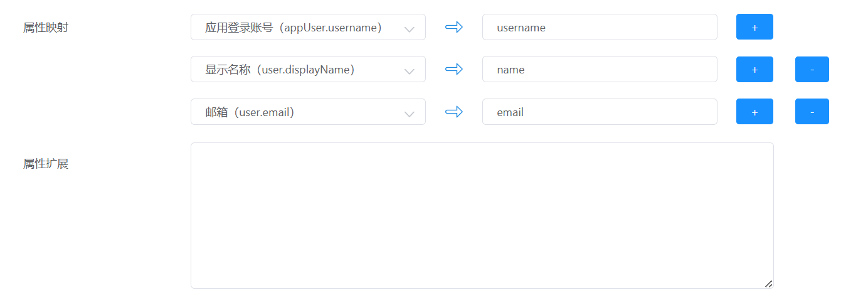868x305 pixels.
Task: Grab the text area resize handle
Action: pos(768,284)
